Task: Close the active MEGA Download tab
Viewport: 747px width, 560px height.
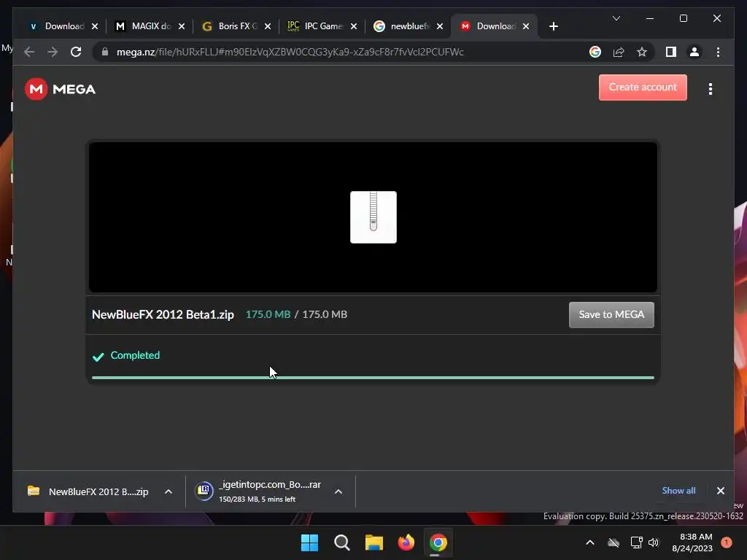Action: (x=526, y=26)
